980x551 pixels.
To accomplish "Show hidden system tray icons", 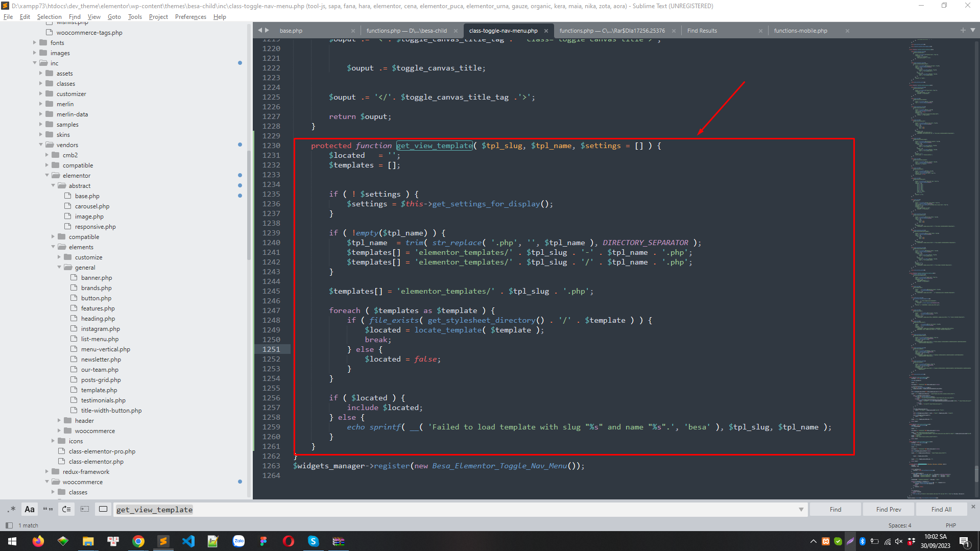I will pos(813,541).
